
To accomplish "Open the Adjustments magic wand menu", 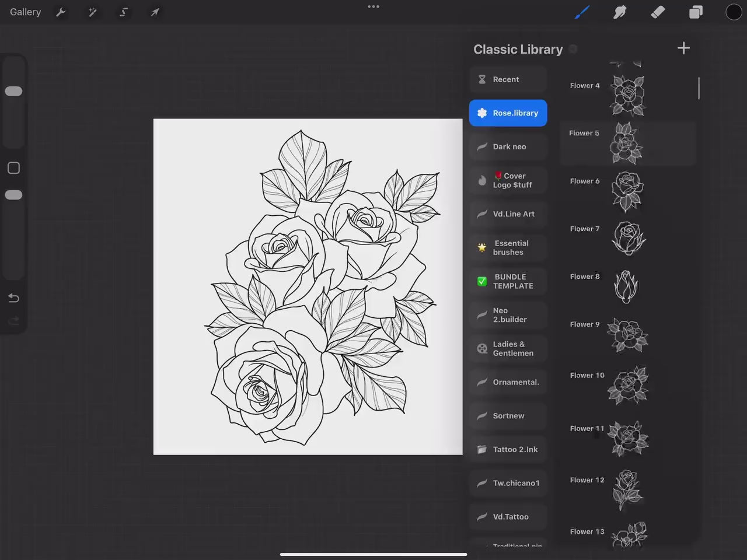I will point(92,12).
